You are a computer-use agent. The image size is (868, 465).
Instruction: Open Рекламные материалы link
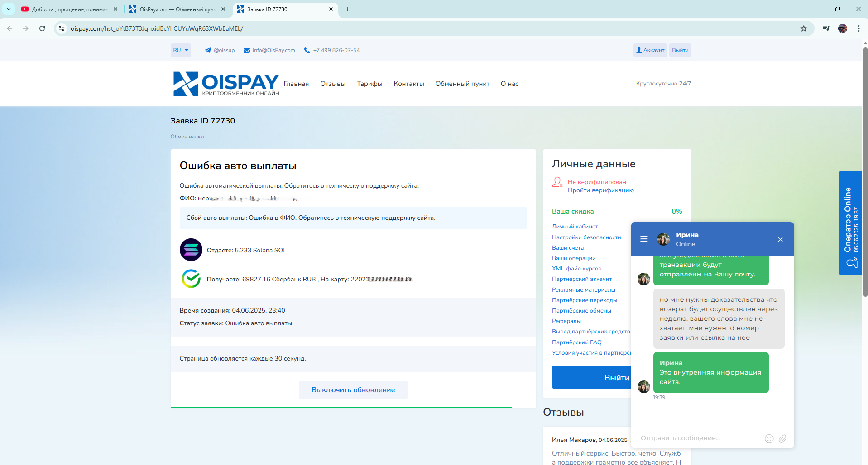584,290
